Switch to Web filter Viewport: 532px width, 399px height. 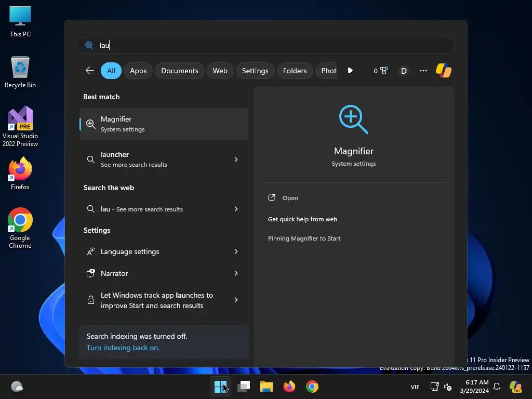pyautogui.click(x=220, y=71)
